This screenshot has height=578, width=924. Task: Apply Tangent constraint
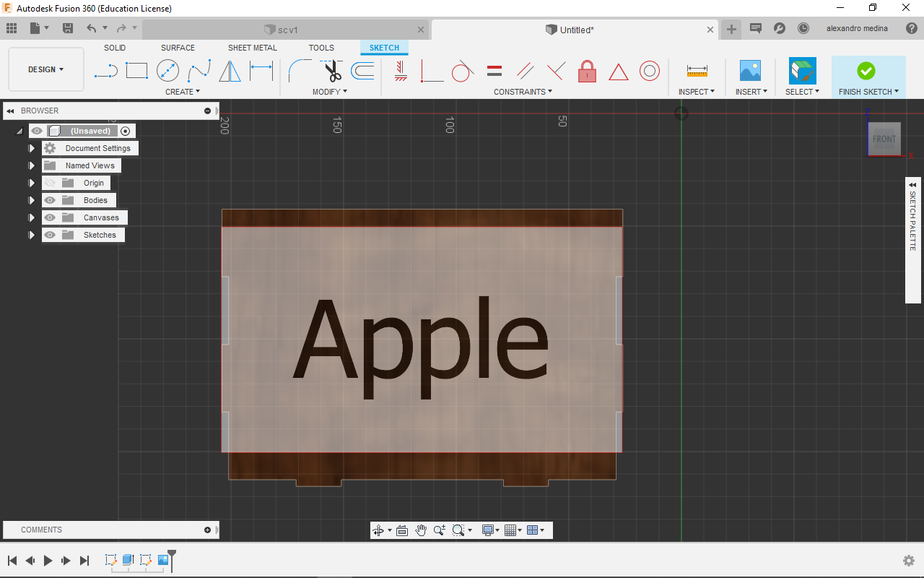463,71
